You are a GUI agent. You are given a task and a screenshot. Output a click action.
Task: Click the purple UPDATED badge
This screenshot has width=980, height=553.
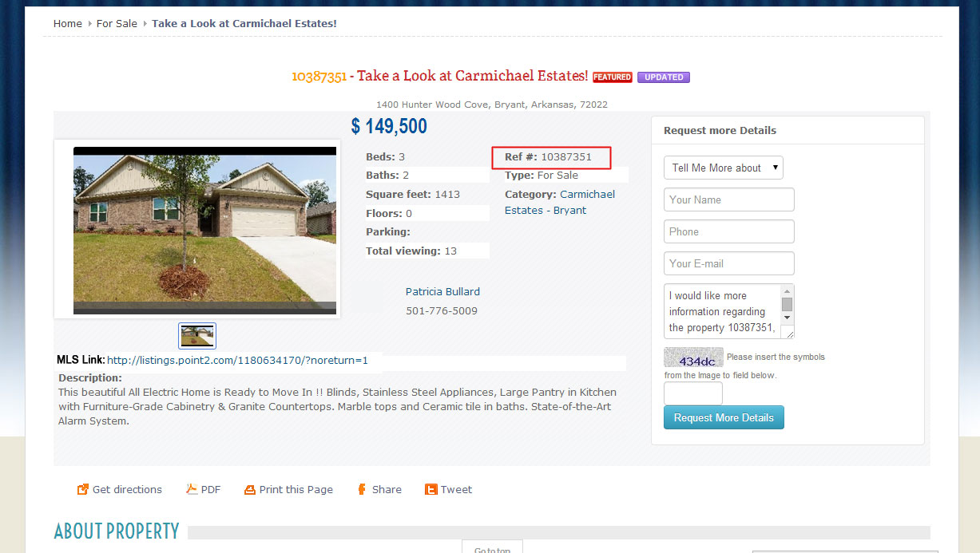664,77
